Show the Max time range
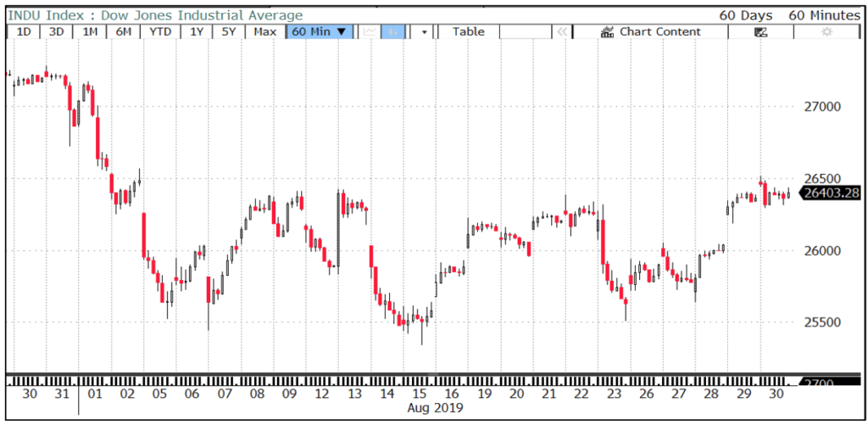The height and width of the screenshot is (425, 868). 264,31
